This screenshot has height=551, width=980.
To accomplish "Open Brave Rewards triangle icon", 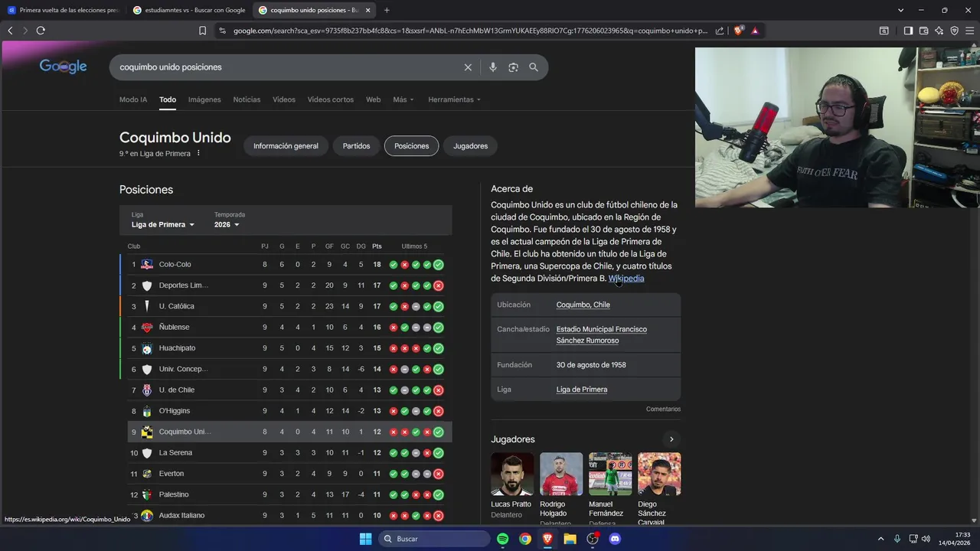I will click(x=755, y=31).
